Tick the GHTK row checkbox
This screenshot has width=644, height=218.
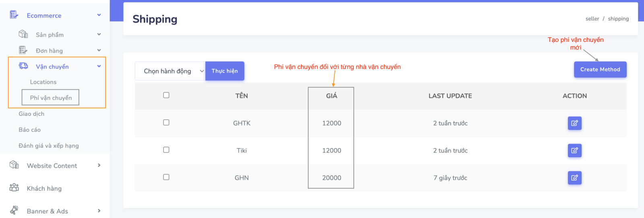pyautogui.click(x=166, y=122)
